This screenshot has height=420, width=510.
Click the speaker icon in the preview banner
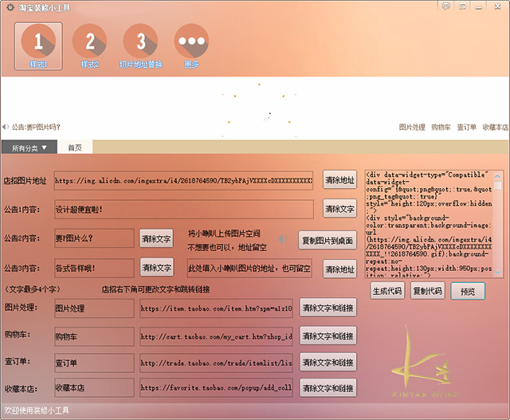[x=6, y=127]
